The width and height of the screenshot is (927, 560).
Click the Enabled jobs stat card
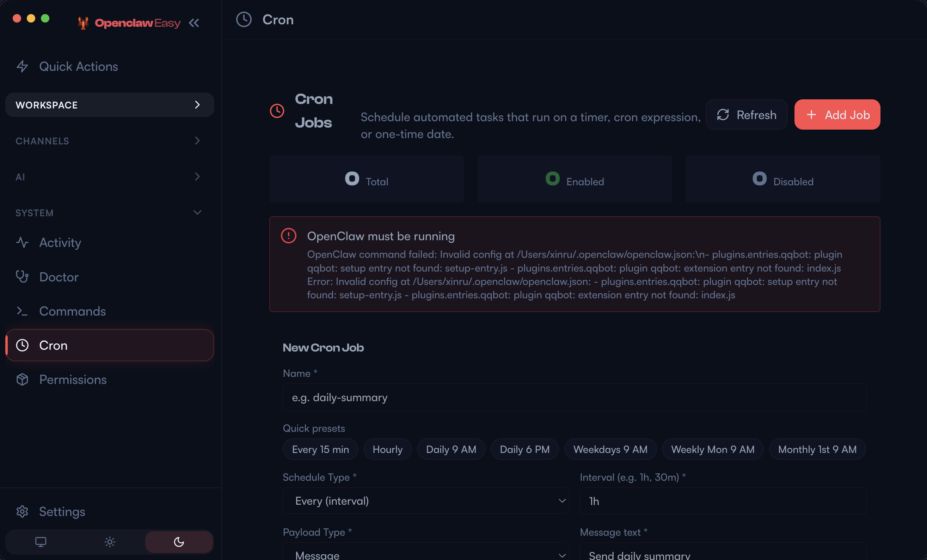[x=575, y=179]
